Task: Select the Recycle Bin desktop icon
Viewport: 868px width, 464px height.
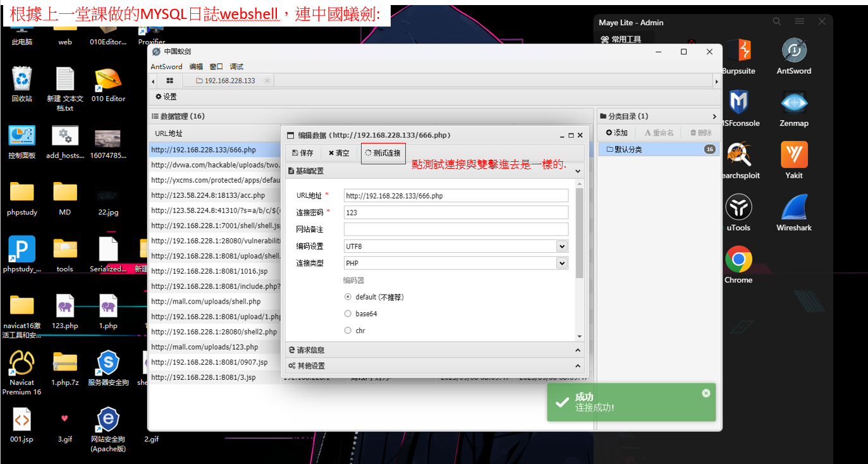Action: coord(22,78)
